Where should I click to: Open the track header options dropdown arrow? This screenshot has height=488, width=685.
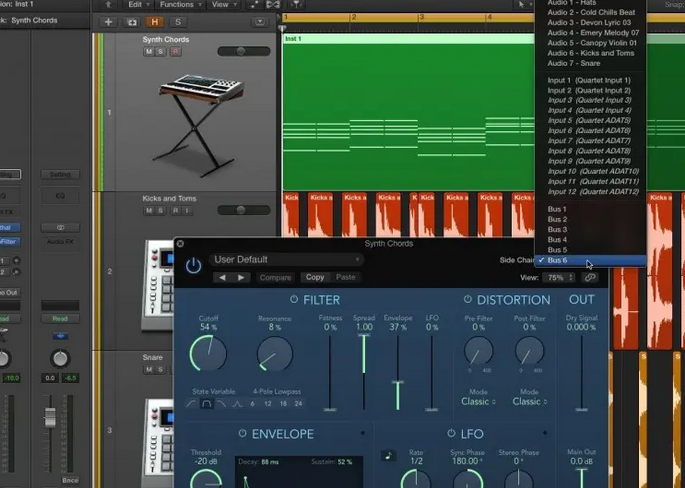(x=260, y=22)
